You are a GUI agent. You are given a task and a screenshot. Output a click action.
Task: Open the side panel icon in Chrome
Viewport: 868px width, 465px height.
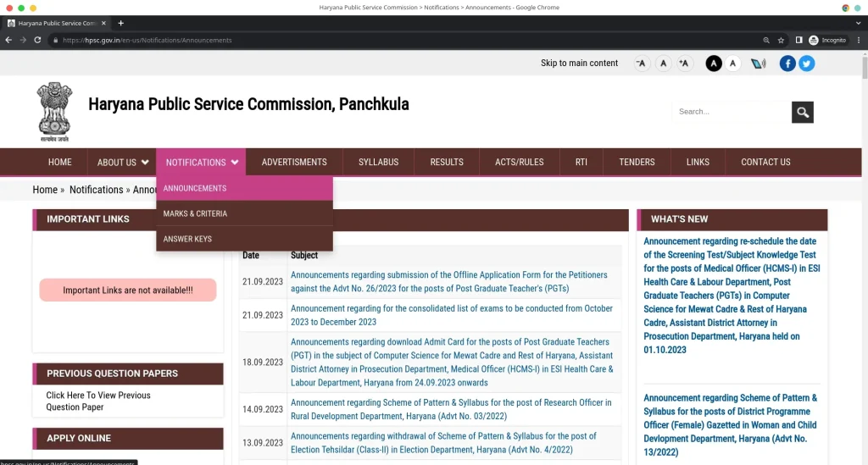pyautogui.click(x=798, y=41)
